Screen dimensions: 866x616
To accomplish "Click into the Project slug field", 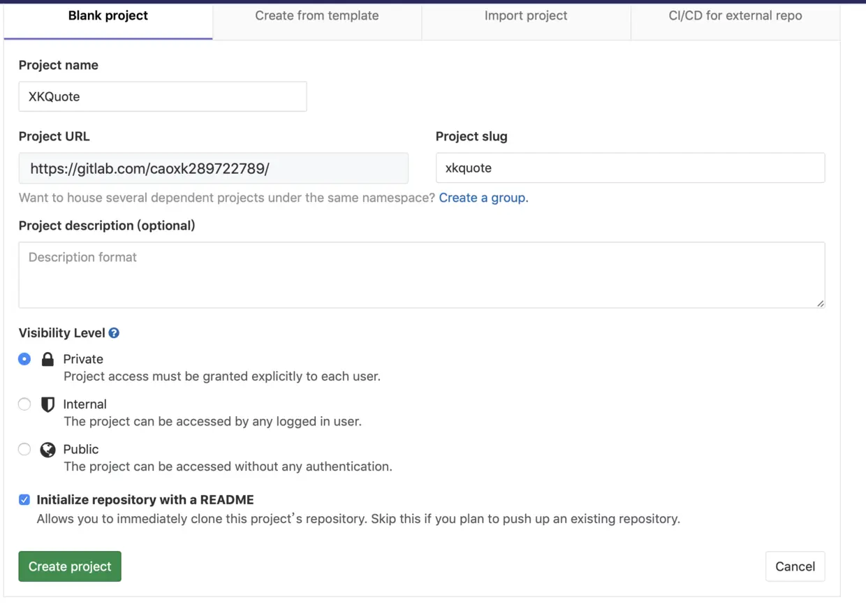I will (629, 168).
